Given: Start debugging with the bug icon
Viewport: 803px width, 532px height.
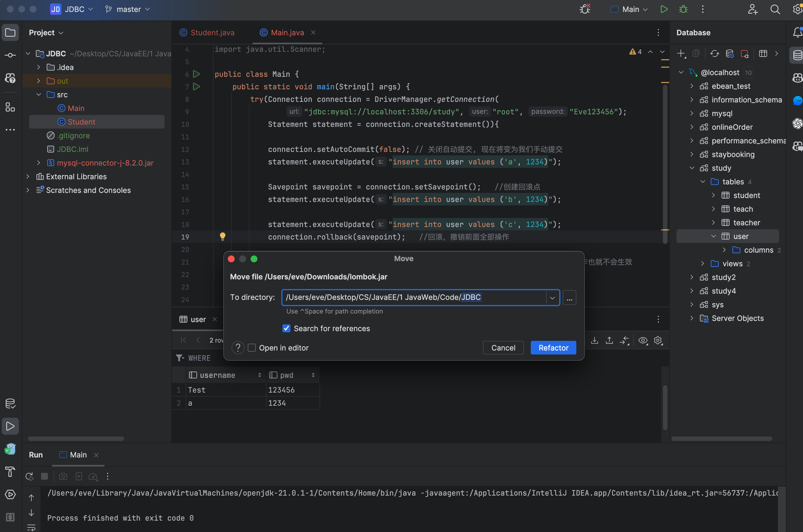Looking at the screenshot, I should tap(683, 9).
